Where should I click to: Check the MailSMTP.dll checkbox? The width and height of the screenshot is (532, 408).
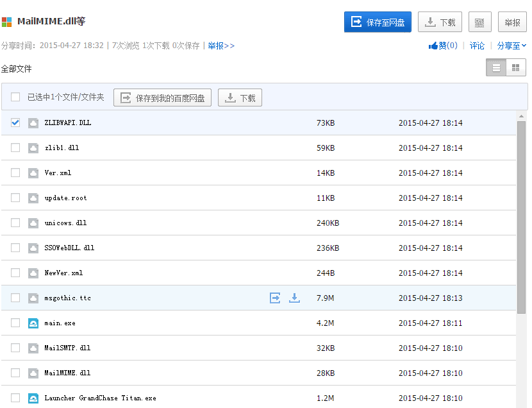pos(15,348)
